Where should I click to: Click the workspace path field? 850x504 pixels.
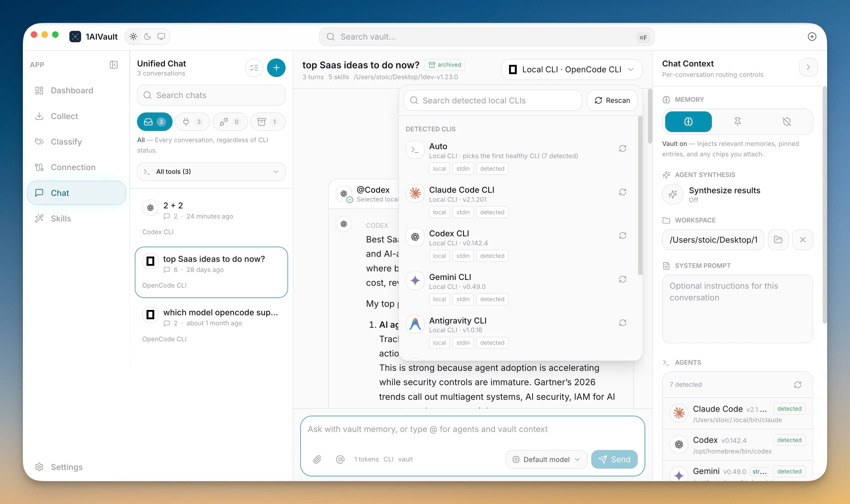tap(713, 240)
